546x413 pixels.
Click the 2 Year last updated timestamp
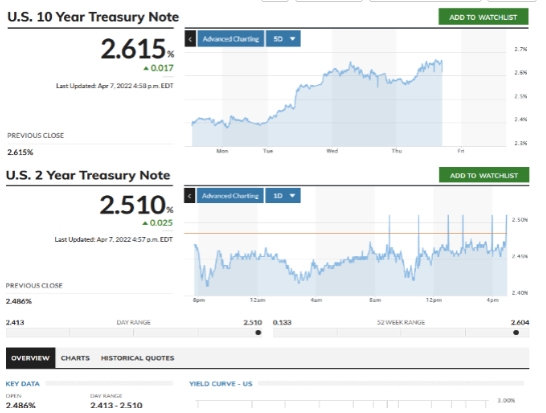[114, 240]
